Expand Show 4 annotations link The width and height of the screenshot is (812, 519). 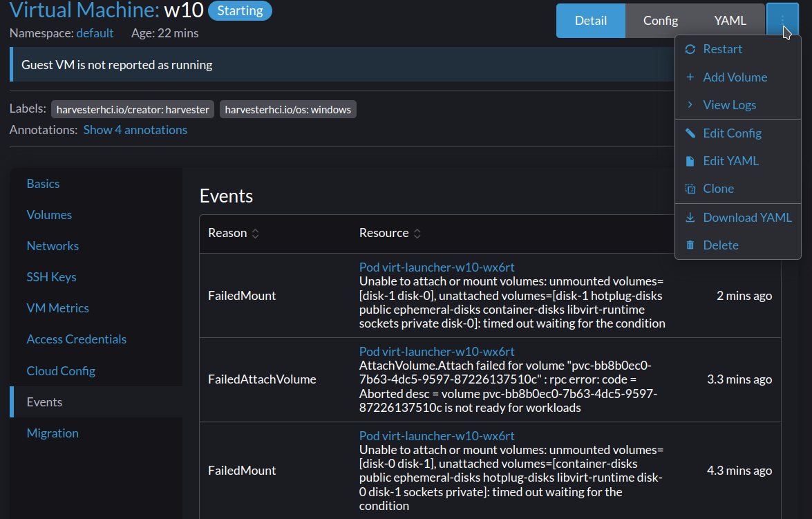click(135, 130)
